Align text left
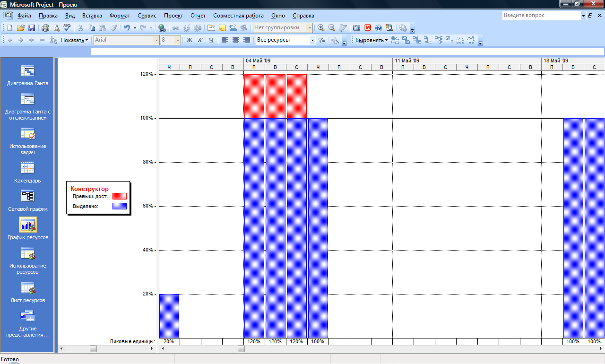Viewport: 605px width, 364px height. (x=225, y=40)
